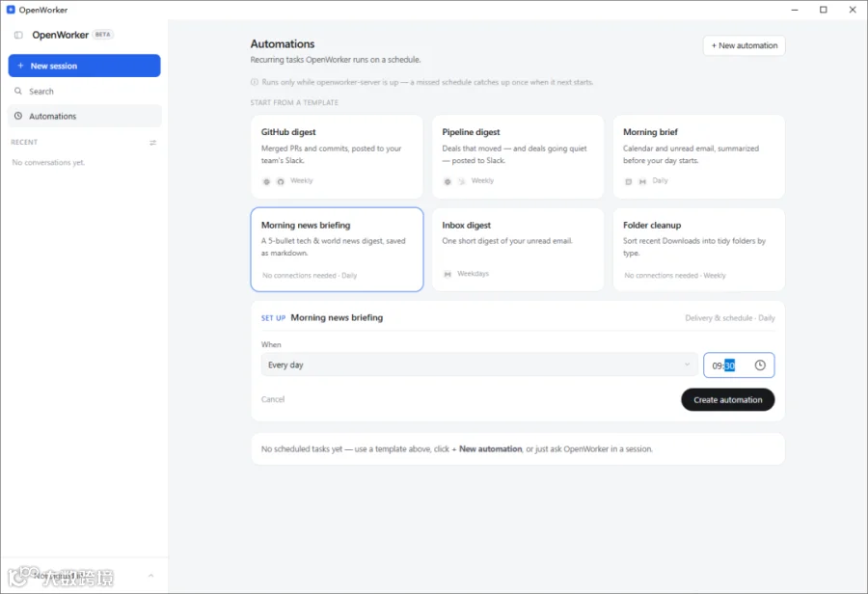868x594 pixels.
Task: Click the SET UP label in the setup panel
Action: click(x=274, y=318)
